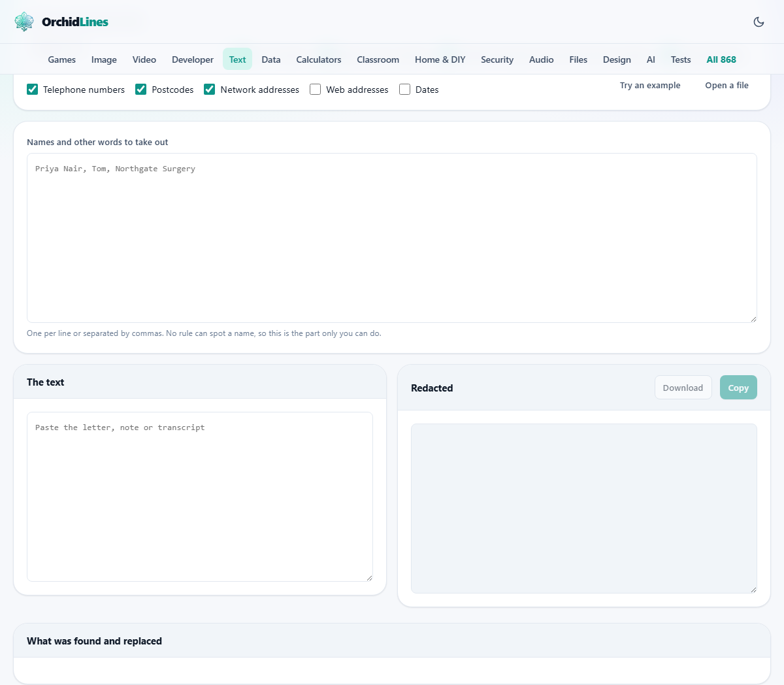Open the Security category tab
Viewport: 784px width, 685px height.
click(x=497, y=59)
